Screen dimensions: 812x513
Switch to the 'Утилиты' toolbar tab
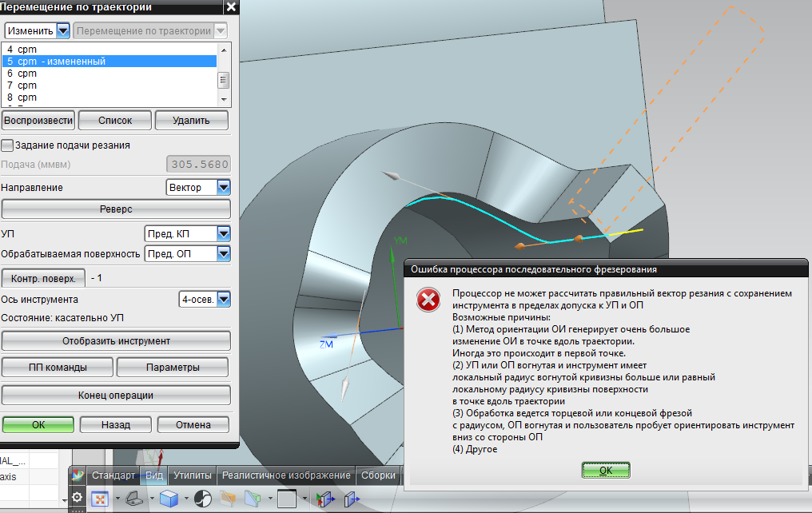192,475
